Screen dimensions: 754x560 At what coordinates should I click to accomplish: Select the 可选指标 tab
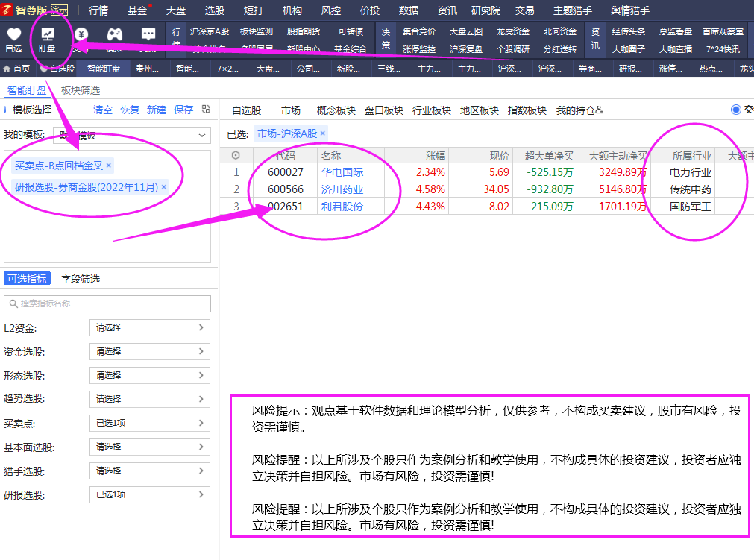27,280
